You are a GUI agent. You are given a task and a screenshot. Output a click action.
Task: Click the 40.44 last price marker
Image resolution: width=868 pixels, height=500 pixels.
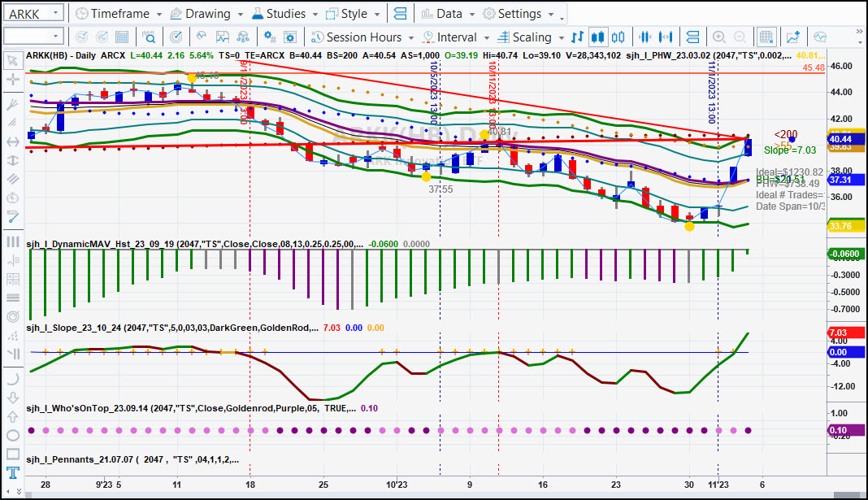tap(846, 140)
